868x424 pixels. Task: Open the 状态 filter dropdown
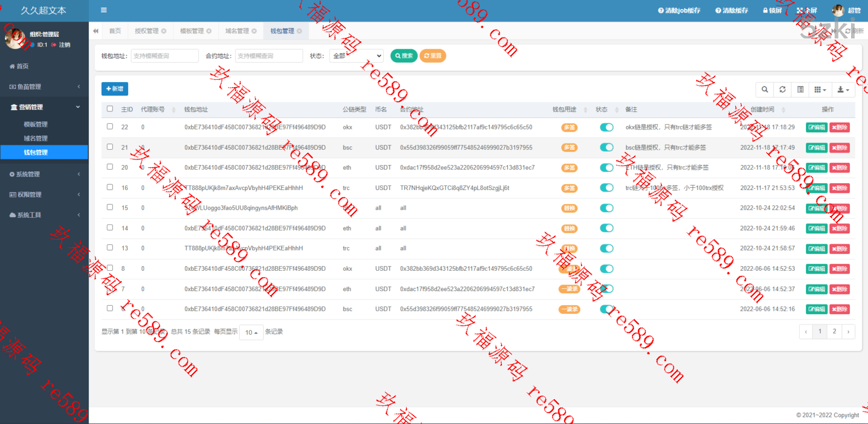(356, 56)
